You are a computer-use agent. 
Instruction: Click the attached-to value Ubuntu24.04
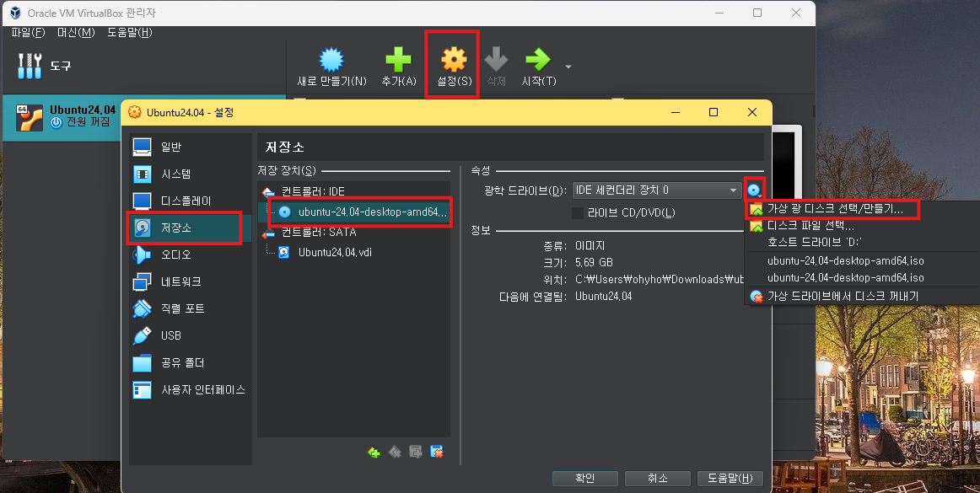click(x=603, y=296)
